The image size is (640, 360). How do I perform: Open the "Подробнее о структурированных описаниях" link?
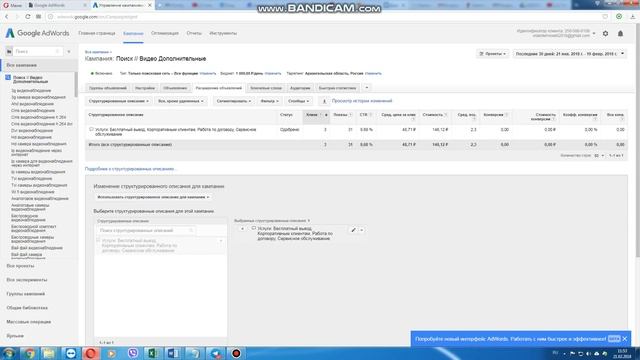[x=131, y=169]
